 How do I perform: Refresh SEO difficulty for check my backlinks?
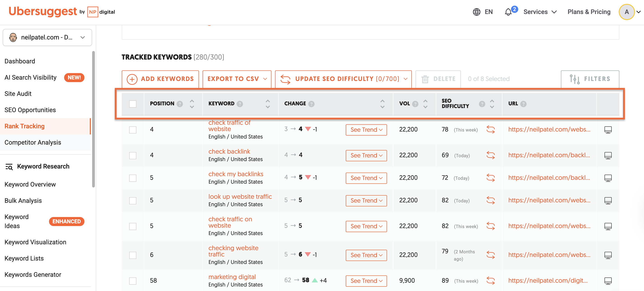(490, 178)
